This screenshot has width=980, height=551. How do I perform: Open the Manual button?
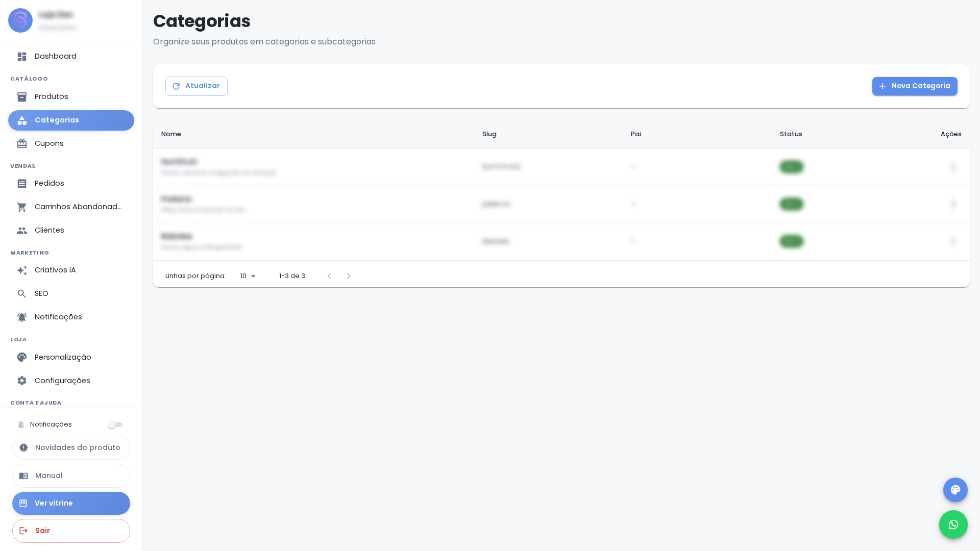(x=71, y=475)
